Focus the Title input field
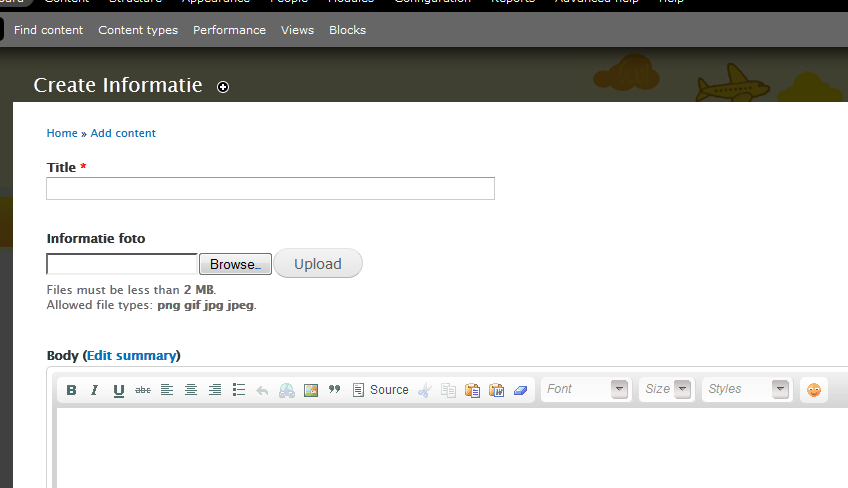Viewport: 848px width, 488px height. pyautogui.click(x=270, y=188)
